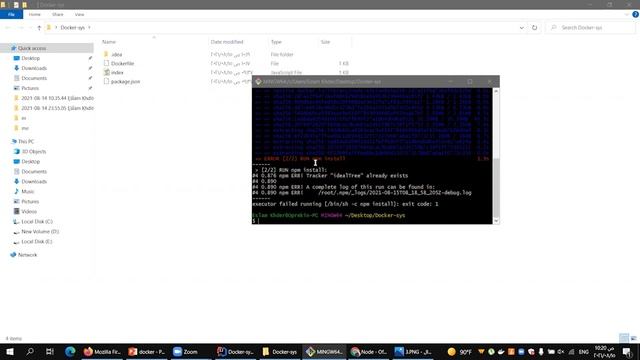640x360 pixels.
Task: Switch to 3.PNG image taskbar window
Action: tap(413, 352)
